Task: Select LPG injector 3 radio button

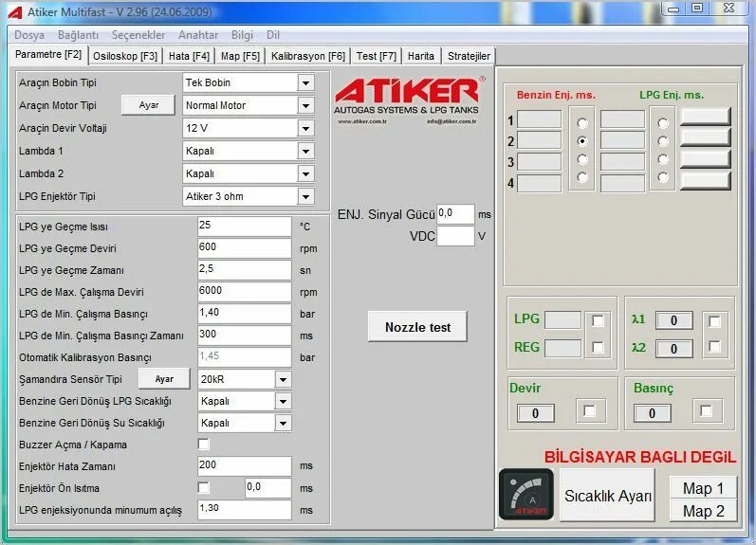Action: click(x=663, y=159)
